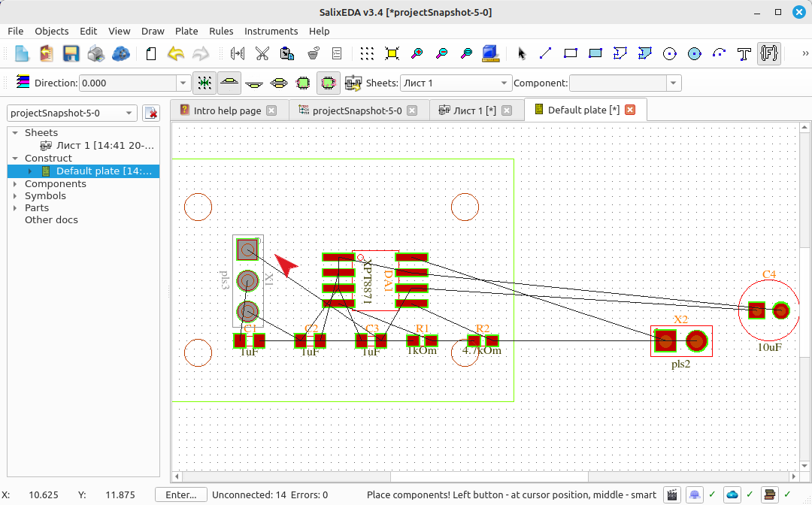812x505 pixels.
Task: Activate the arc drawing tool
Action: pos(720,53)
